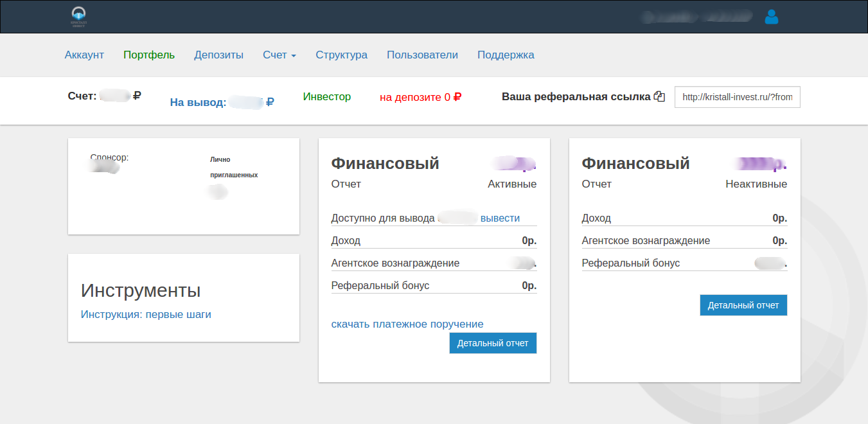This screenshot has width=868, height=424.
Task: Open Детальный отчет in Неактивные card
Action: (x=743, y=305)
